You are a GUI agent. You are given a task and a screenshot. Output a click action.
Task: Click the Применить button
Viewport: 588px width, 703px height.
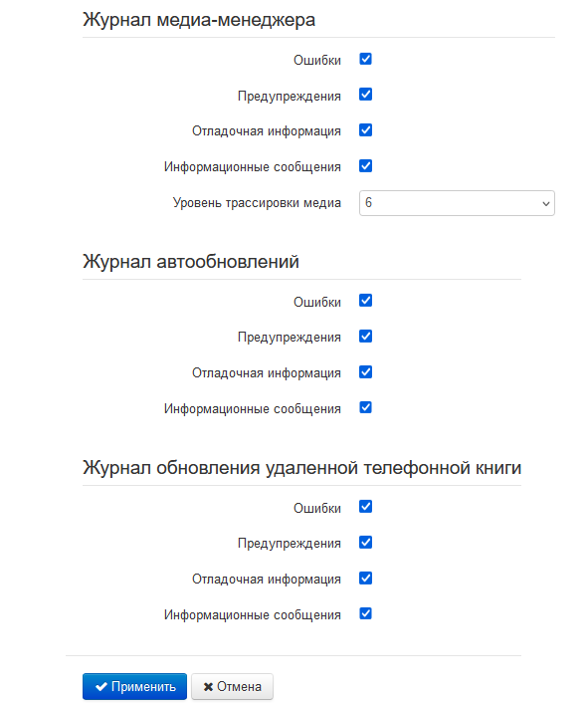tap(134, 686)
